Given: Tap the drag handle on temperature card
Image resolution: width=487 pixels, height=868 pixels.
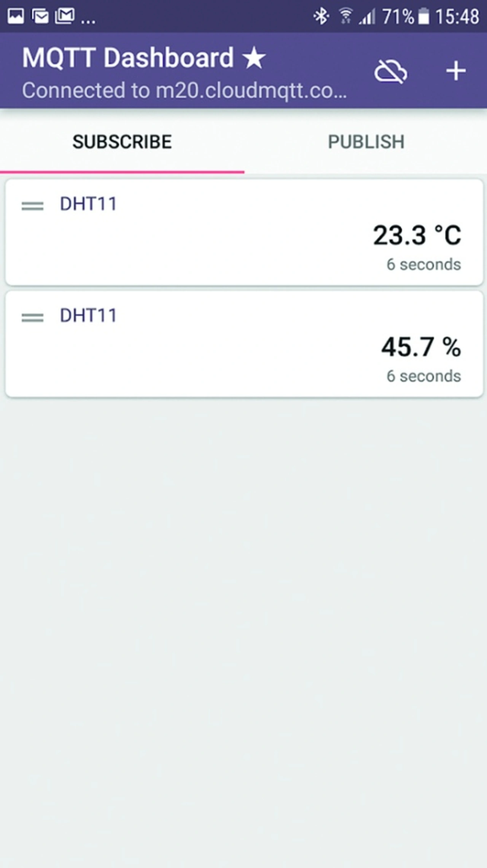Looking at the screenshot, I should pyautogui.click(x=32, y=206).
